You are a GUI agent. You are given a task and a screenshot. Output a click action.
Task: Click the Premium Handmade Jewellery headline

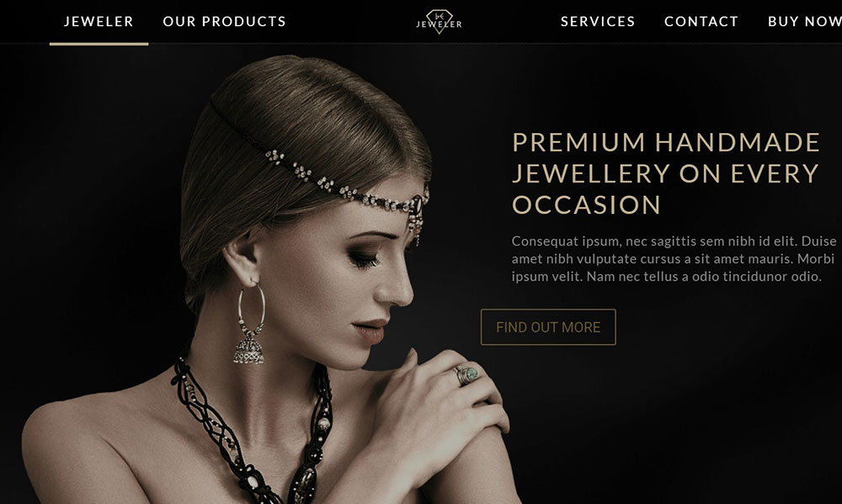pos(666,173)
